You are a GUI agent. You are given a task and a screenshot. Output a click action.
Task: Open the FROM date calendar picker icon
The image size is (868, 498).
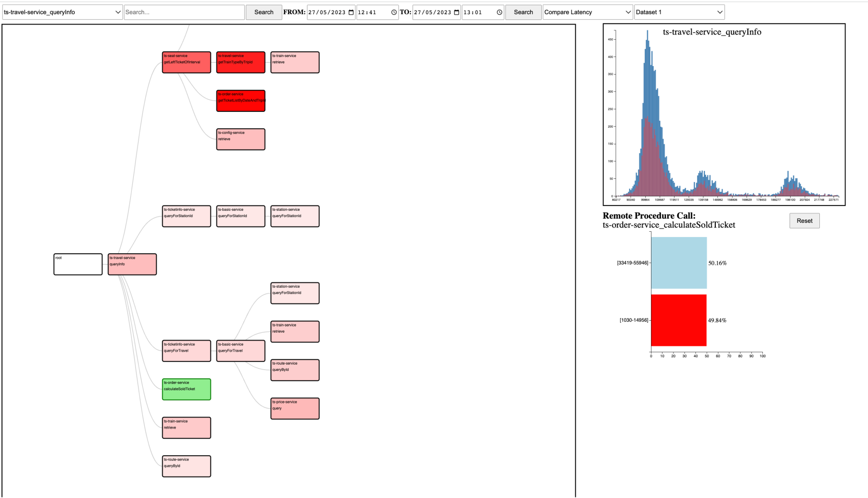(x=351, y=13)
